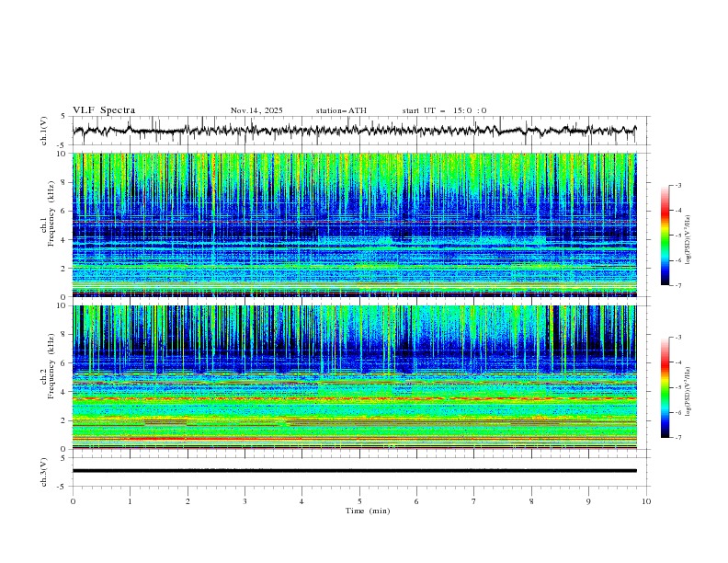The height and width of the screenshot is (563, 728).
Task: Click the time axis tick label "2"
Action: click(x=188, y=501)
